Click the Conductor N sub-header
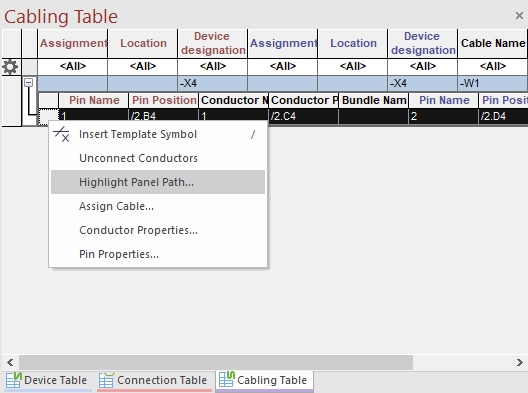Screen dimensions: 528x393 pos(234,100)
